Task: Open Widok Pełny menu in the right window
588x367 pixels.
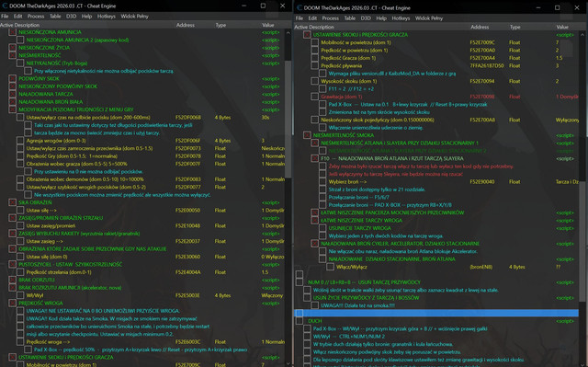Action: (429, 18)
